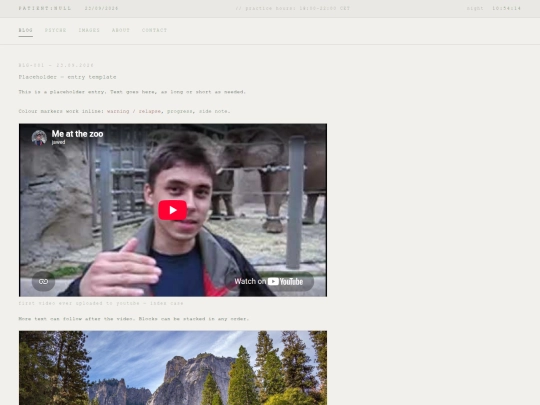Open the Yosemite landscape image
The image size is (540, 405).
[x=173, y=368]
